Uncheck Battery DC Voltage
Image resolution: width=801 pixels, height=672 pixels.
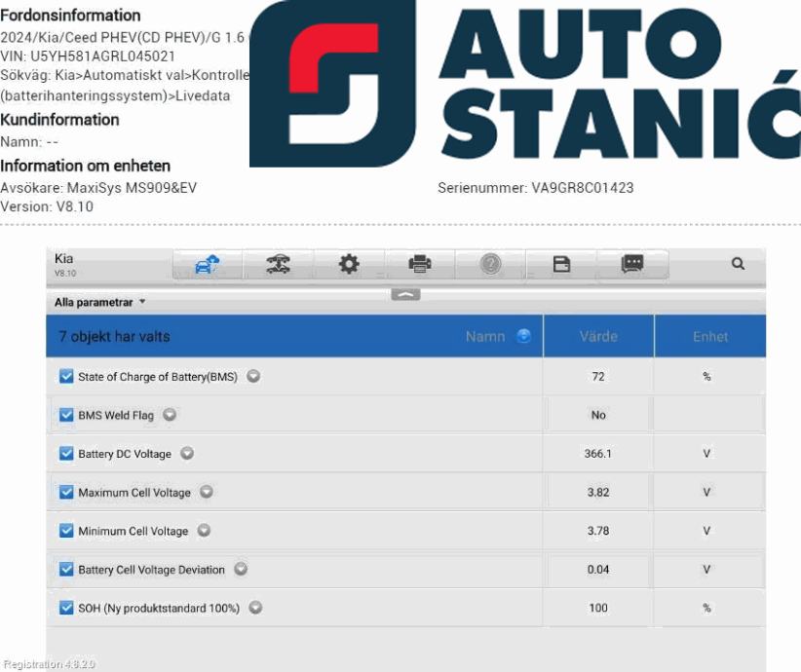coord(66,454)
